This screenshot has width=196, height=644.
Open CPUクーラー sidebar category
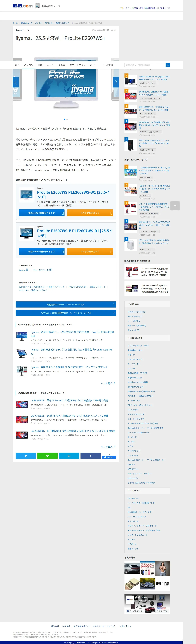(133, 498)
